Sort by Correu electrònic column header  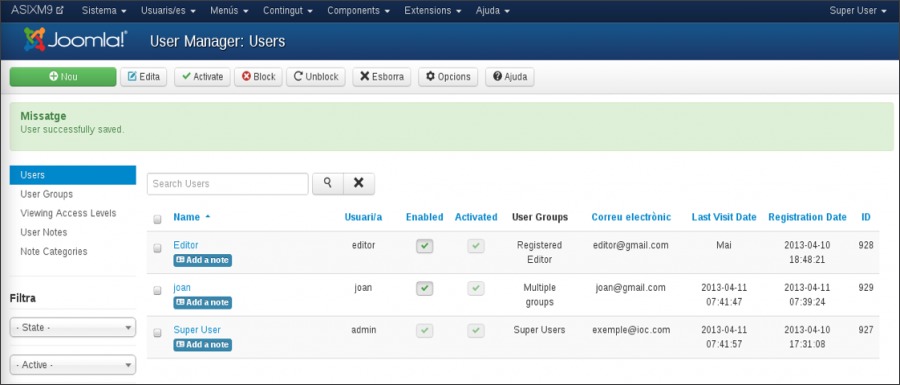click(631, 217)
